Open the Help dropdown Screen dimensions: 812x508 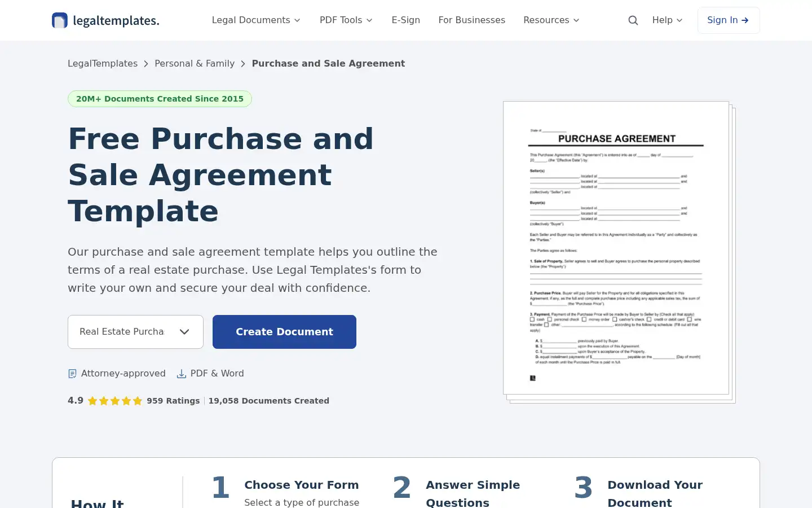(668, 20)
